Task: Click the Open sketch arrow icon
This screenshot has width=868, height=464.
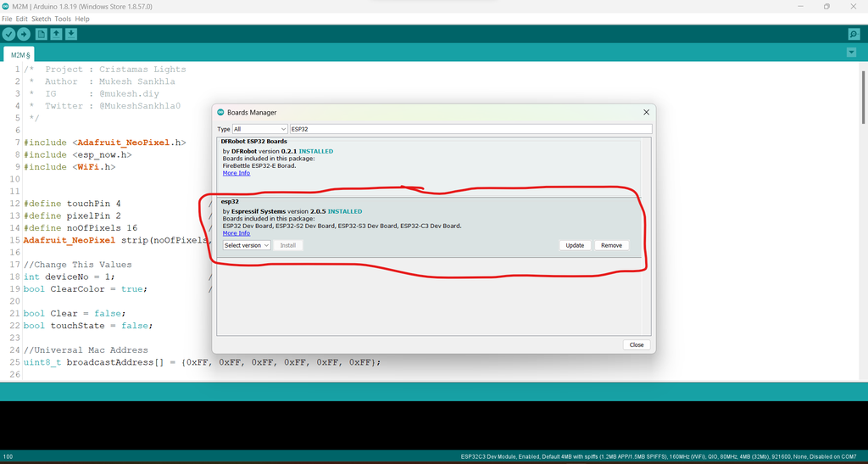Action: (x=56, y=34)
